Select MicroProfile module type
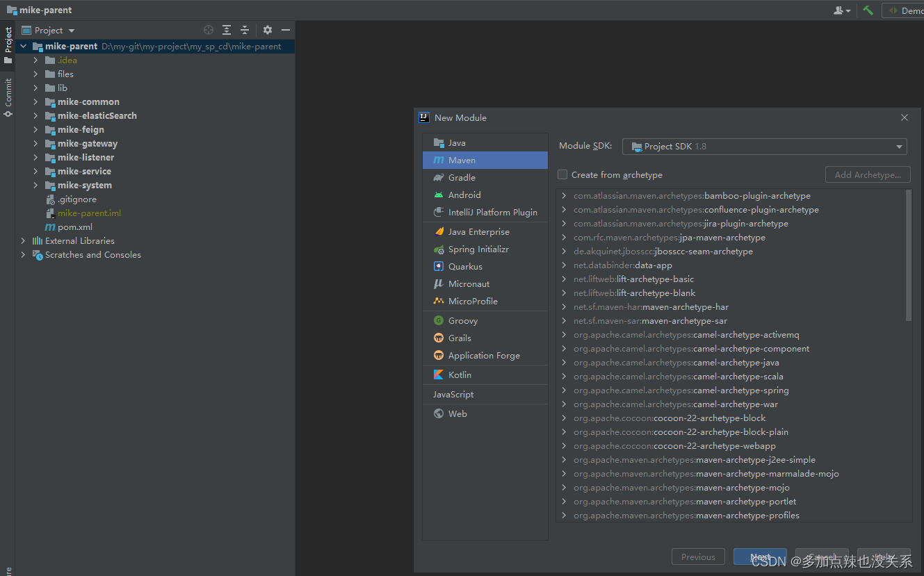 (485, 301)
